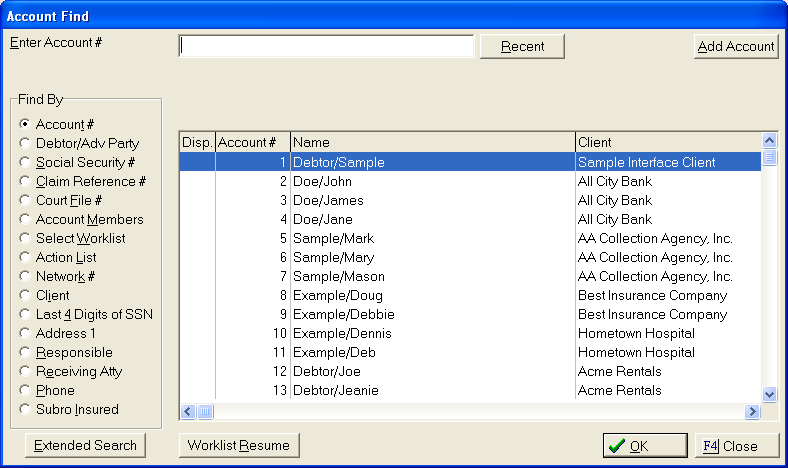Sort list by Client column header
This screenshot has width=788, height=468.
click(668, 142)
